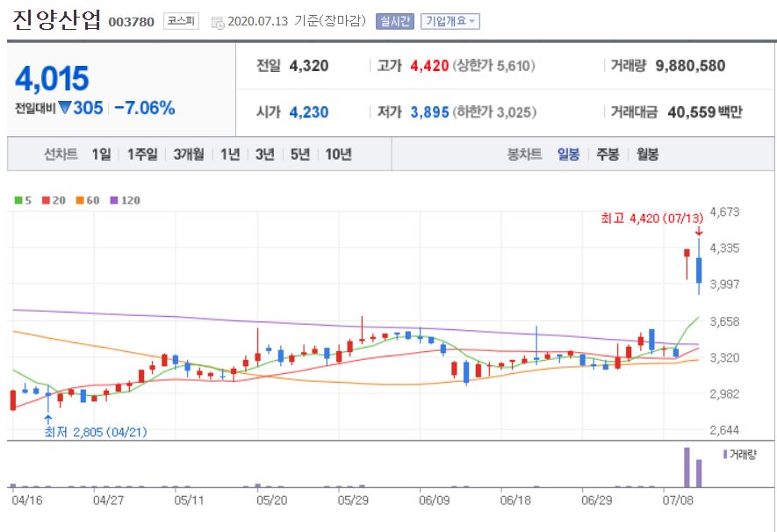Click the 05/20 date on the axis

click(271, 500)
